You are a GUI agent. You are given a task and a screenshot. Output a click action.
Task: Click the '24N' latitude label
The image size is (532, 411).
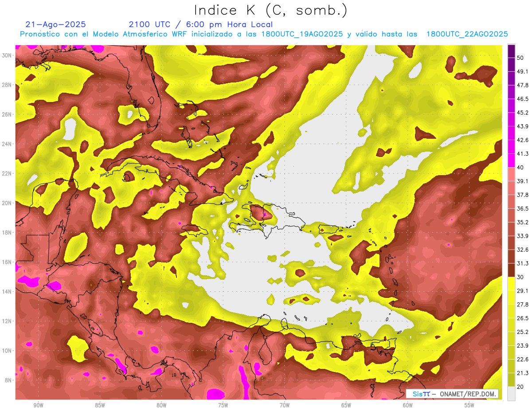click(x=7, y=144)
